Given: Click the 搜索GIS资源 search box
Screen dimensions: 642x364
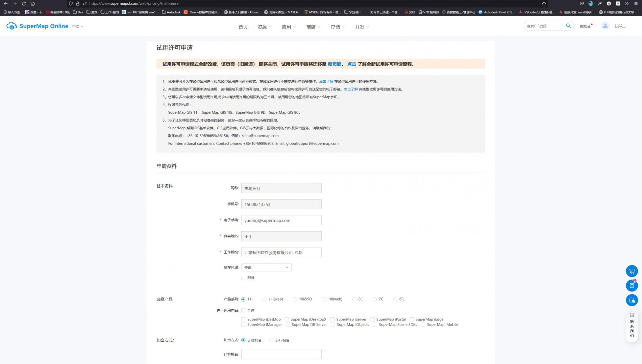Looking at the screenshot, I should tap(544, 26).
